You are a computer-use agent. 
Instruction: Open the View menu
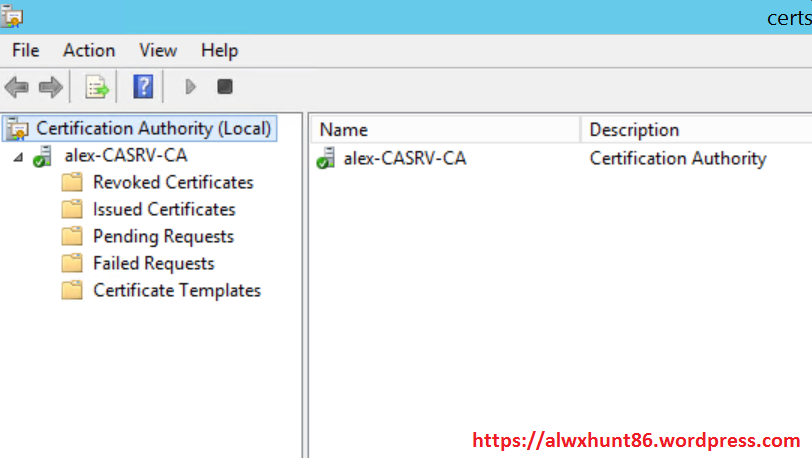coord(158,50)
